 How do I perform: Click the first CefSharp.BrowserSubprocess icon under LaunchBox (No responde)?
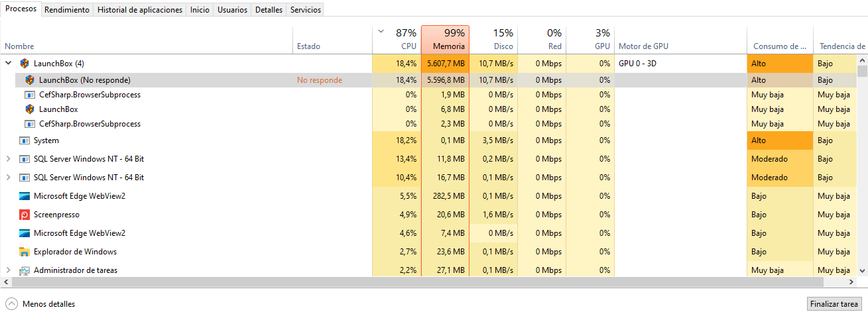[29, 95]
